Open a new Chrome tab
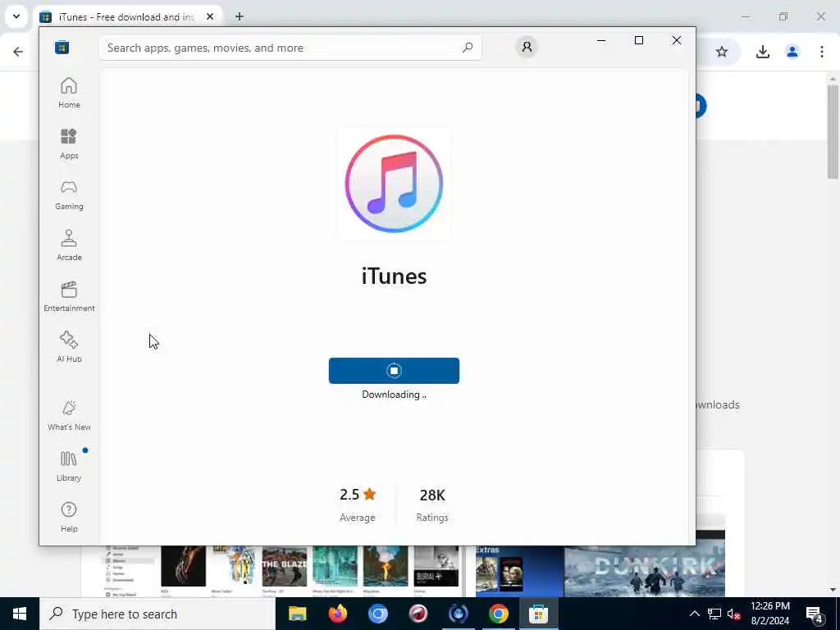This screenshot has height=630, width=840. (240, 16)
